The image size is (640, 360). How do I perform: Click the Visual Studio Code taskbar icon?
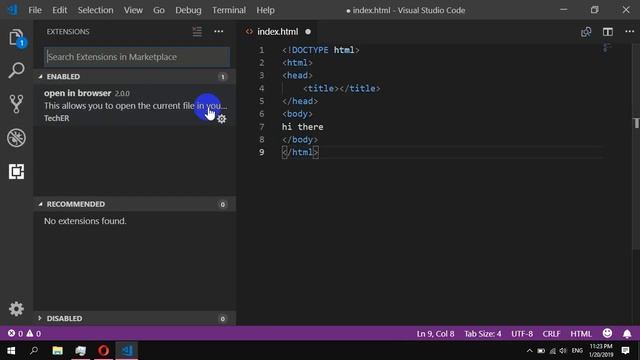127,351
